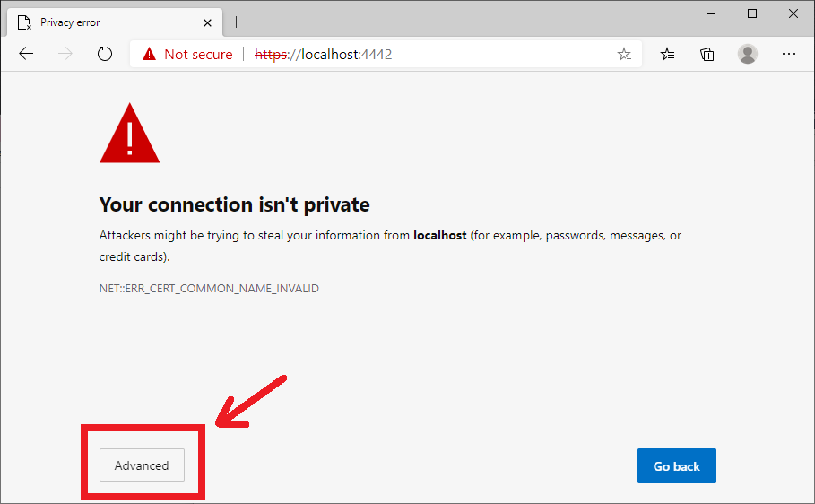Open a new tab with plus button
This screenshot has width=815, height=504.
tap(237, 22)
